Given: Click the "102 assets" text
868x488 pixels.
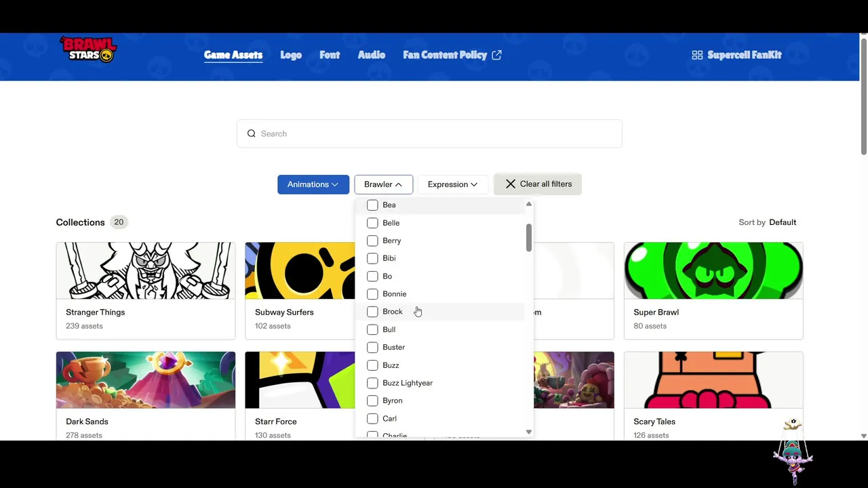Looking at the screenshot, I should point(273,326).
